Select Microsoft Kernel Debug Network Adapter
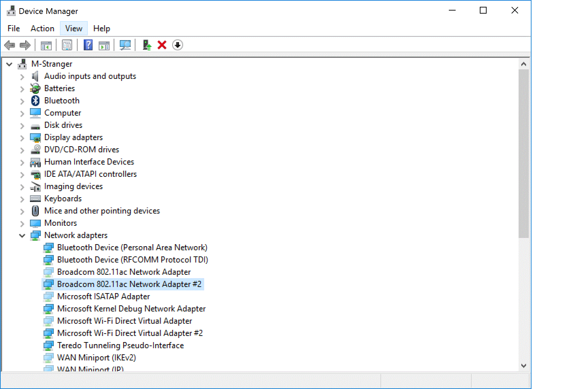 [x=131, y=309]
